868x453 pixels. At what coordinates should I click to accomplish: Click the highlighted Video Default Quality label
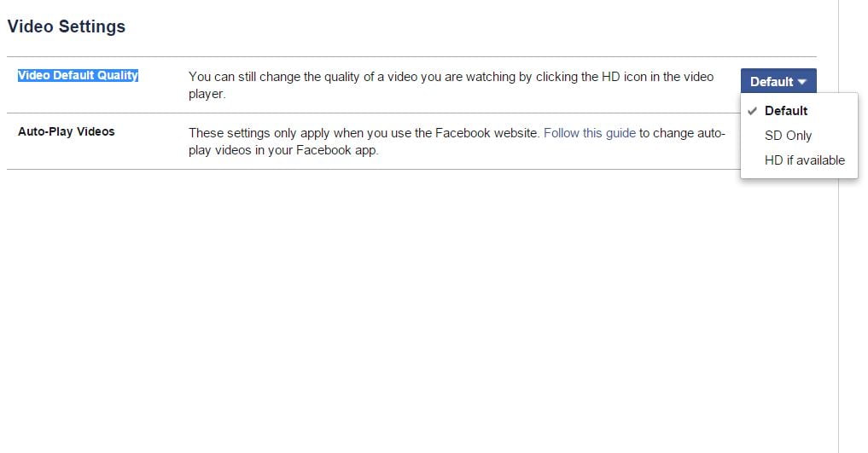coord(78,75)
